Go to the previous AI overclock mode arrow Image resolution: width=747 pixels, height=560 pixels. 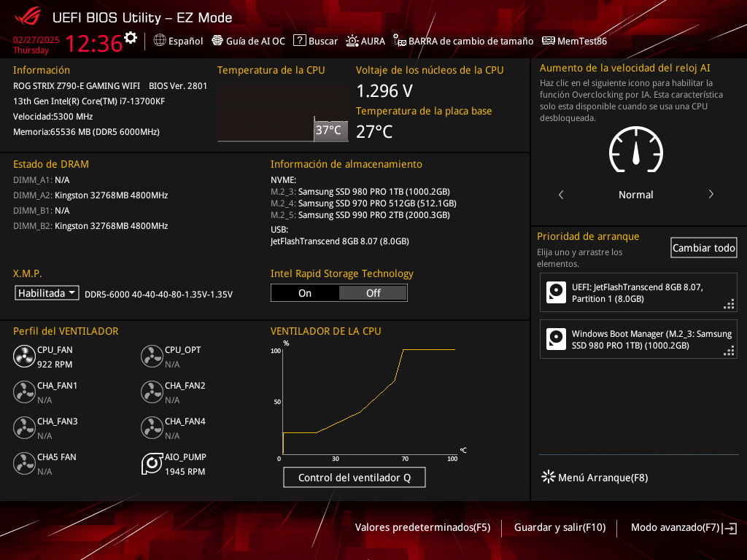tap(561, 194)
